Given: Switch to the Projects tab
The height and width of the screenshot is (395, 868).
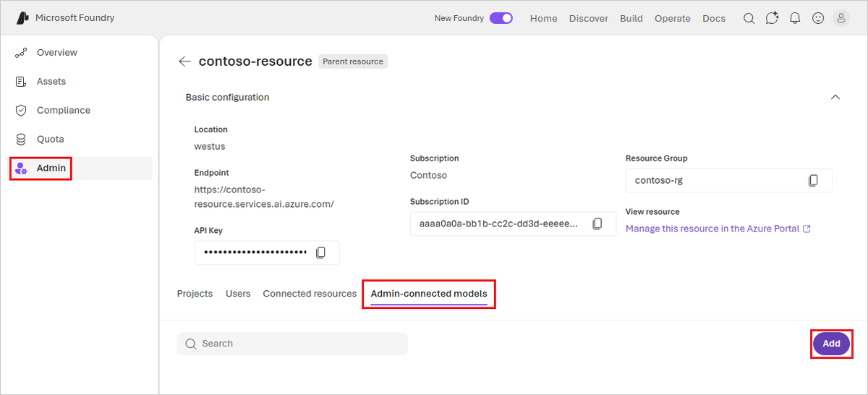Looking at the screenshot, I should point(195,294).
